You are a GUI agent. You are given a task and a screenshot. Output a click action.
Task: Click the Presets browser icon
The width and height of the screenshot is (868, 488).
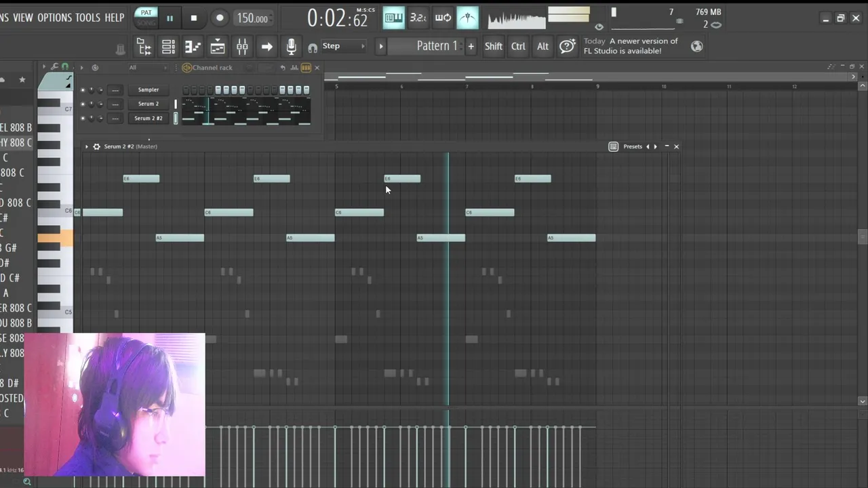[613, 146]
